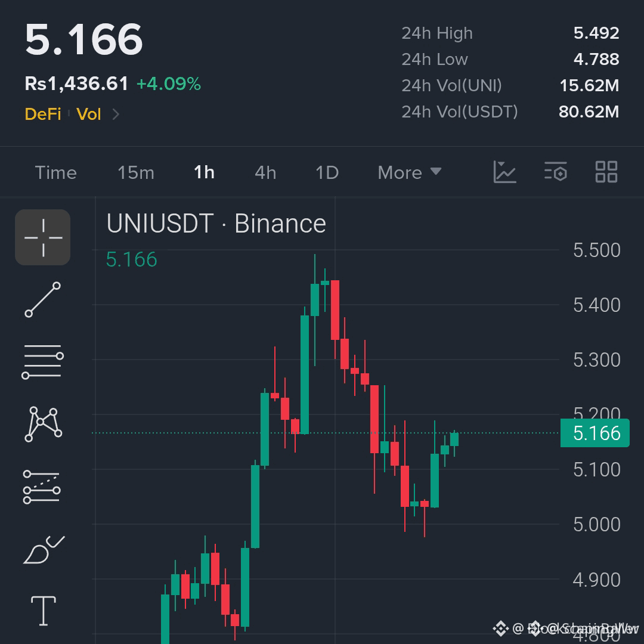This screenshot has width=644, height=644.
Task: Expand tags with the right chevron
Action: [x=116, y=114]
